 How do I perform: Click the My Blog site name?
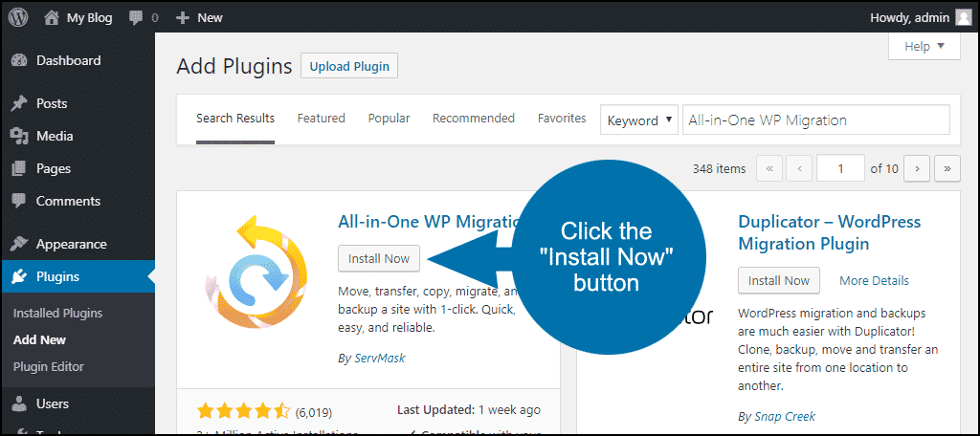click(89, 18)
